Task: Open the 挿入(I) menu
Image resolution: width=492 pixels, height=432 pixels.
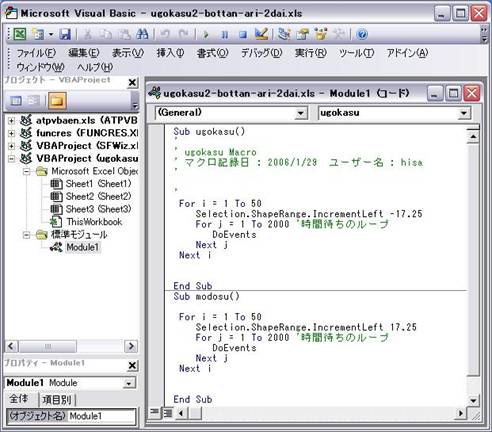Action: (x=170, y=53)
